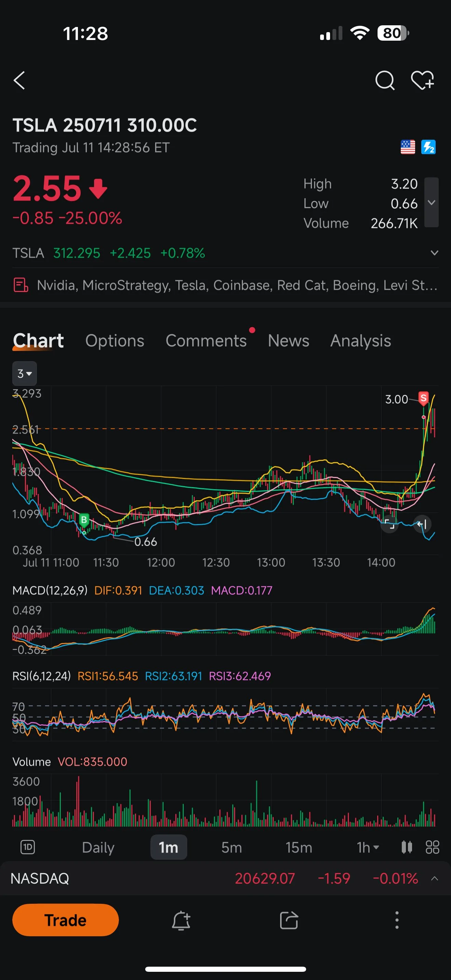Open the 1D period icon
The height and width of the screenshot is (980, 451).
coord(27,847)
